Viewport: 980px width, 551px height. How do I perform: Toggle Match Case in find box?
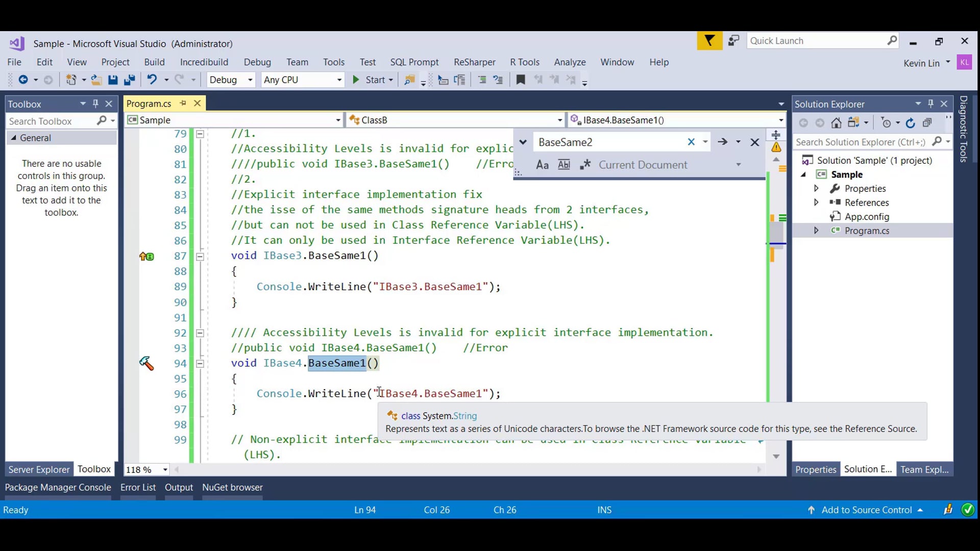tap(542, 165)
